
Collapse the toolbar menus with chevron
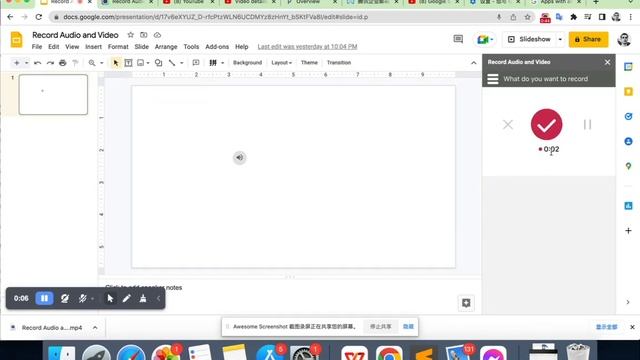click(473, 63)
